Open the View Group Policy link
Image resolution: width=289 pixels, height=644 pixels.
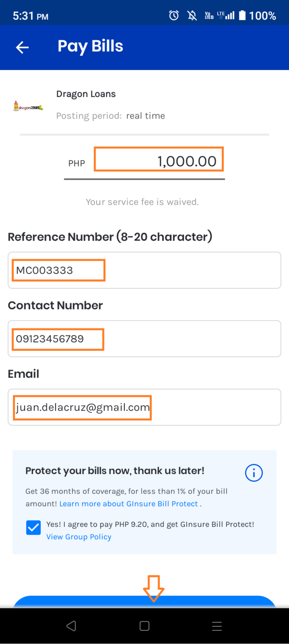point(79,537)
